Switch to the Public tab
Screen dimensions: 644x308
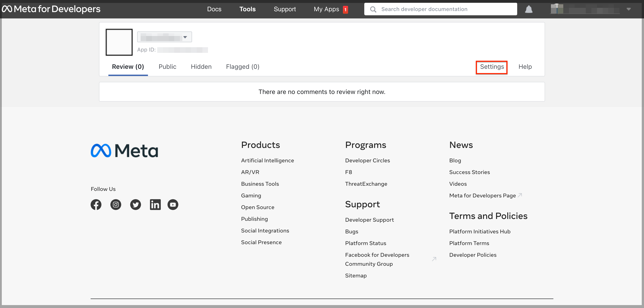coord(167,67)
